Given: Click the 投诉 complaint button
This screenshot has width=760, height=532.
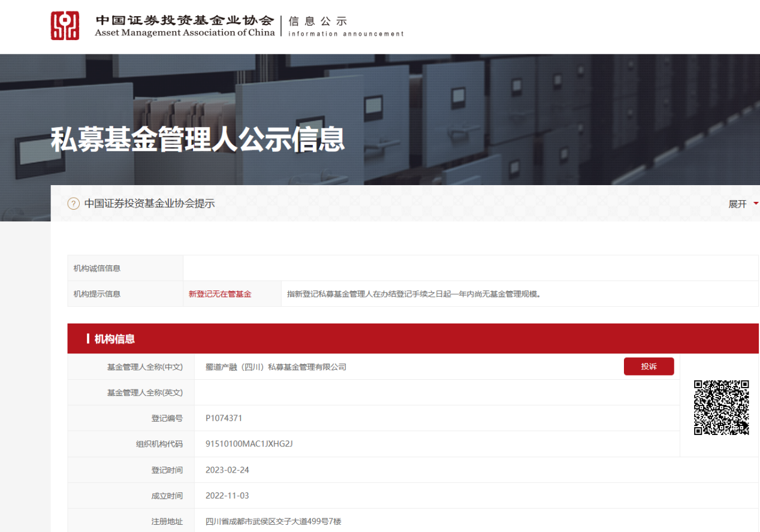Looking at the screenshot, I should [649, 367].
